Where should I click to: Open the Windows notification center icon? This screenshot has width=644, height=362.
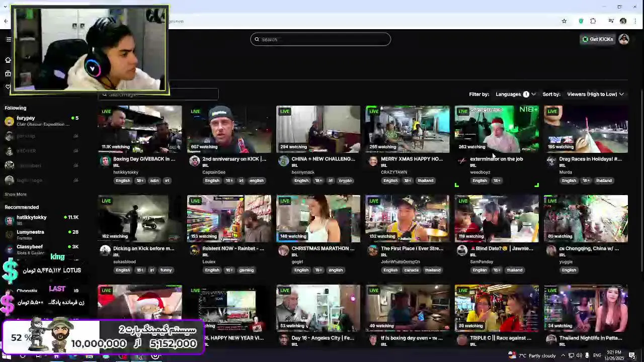pyautogui.click(x=632, y=355)
